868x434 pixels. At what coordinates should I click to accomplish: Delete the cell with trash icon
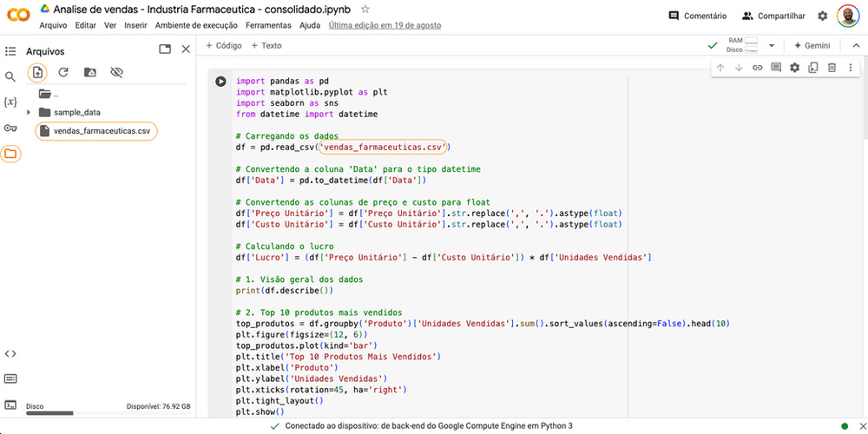point(832,68)
